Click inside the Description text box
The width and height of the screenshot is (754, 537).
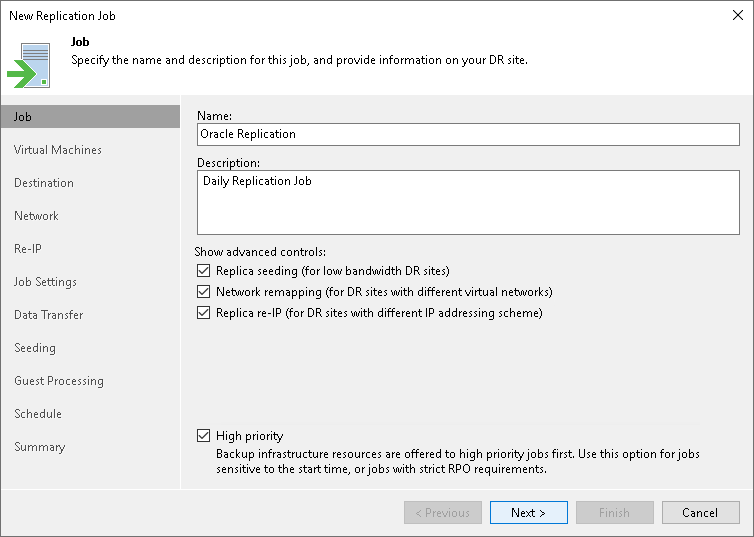point(468,202)
